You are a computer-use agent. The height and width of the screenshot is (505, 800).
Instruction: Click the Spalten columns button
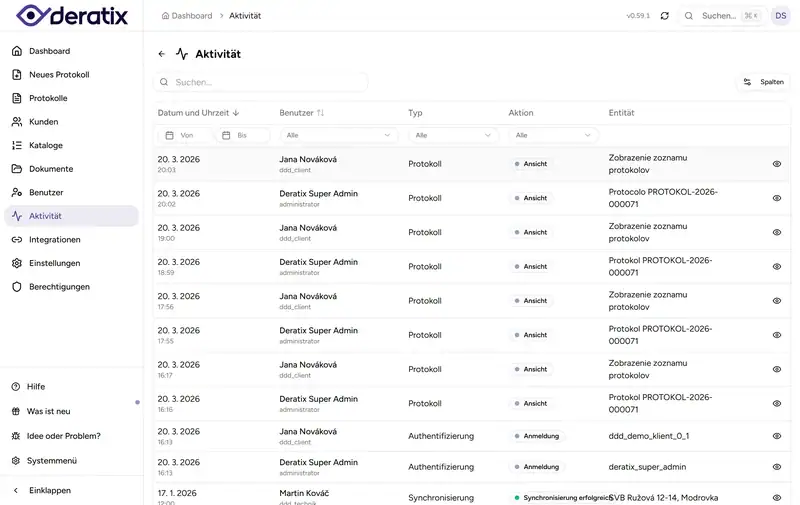(763, 82)
